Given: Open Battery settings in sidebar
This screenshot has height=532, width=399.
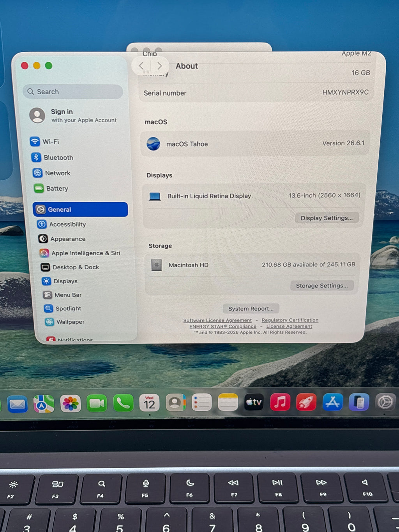Looking at the screenshot, I should pyautogui.click(x=51, y=189).
